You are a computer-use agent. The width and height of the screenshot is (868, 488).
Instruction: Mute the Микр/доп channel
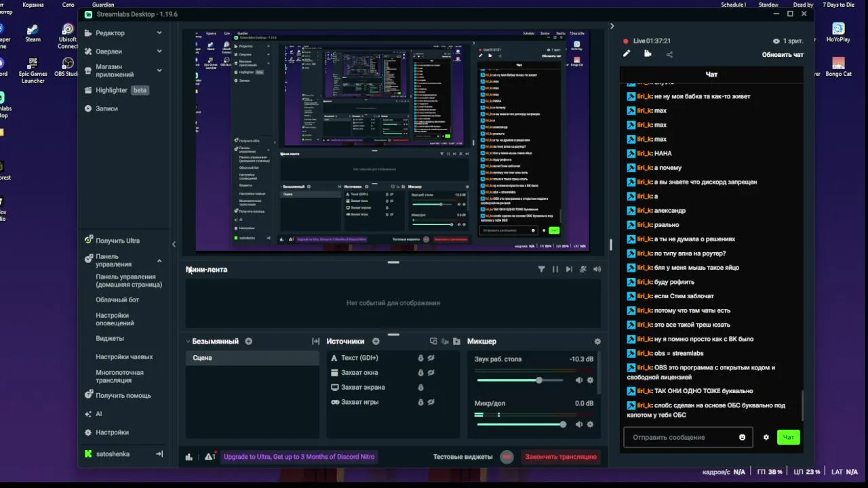[579, 424]
